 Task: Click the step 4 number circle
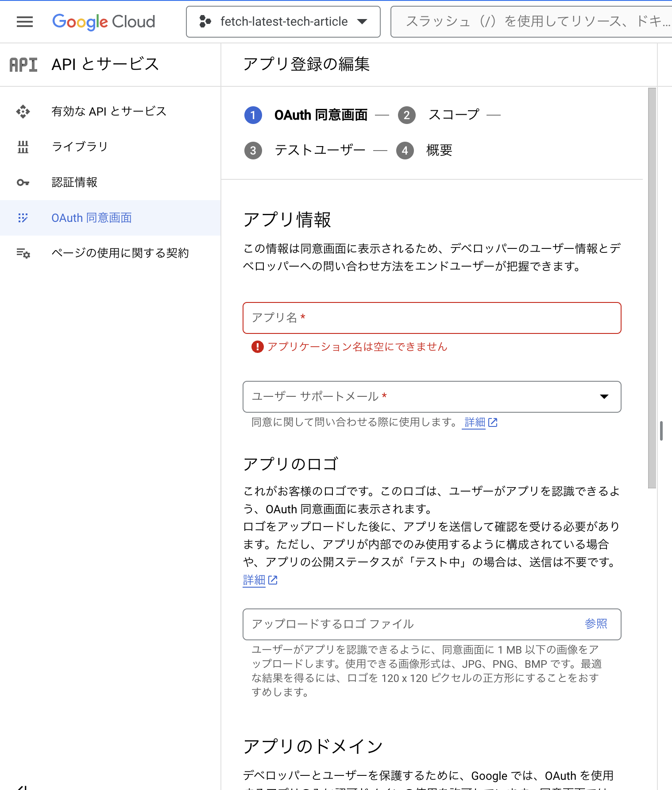pyautogui.click(x=405, y=151)
